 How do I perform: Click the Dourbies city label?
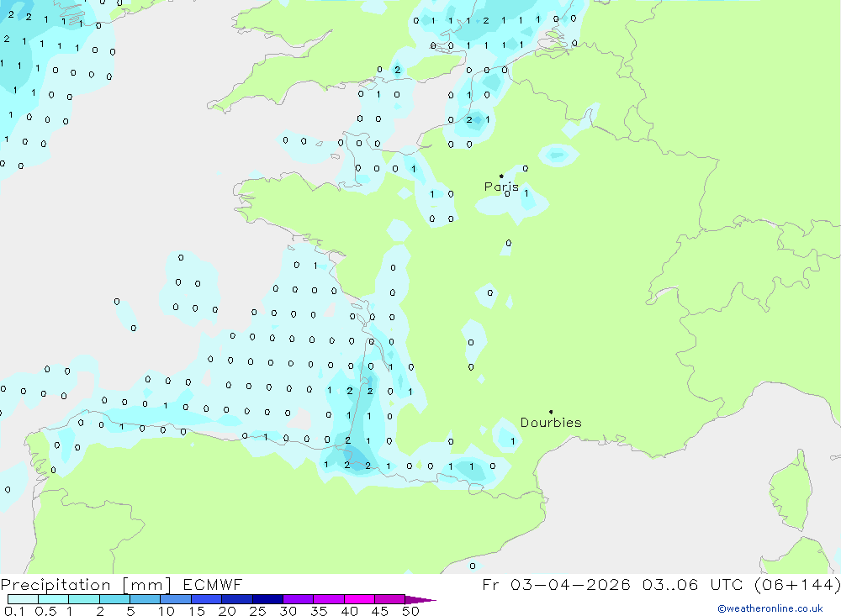click(x=551, y=423)
